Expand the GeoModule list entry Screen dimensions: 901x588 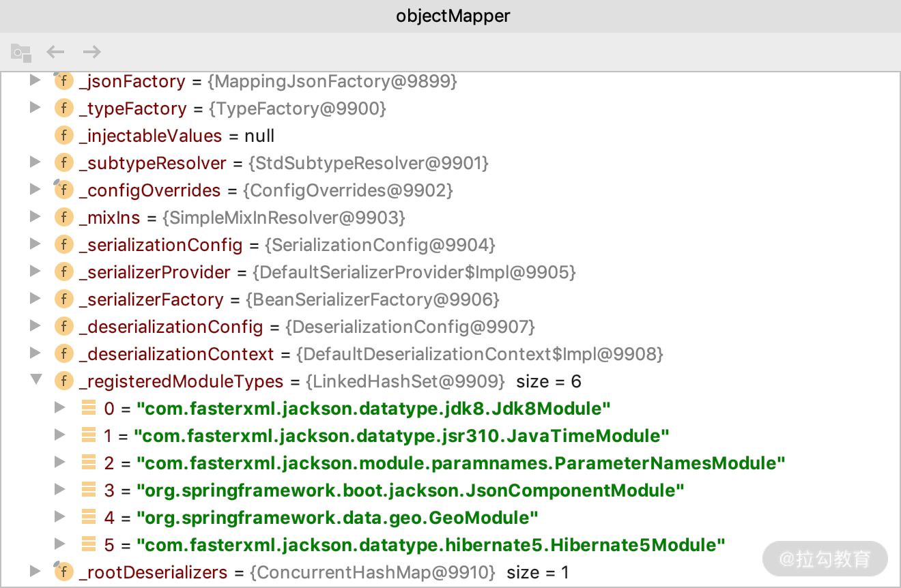coord(60,517)
